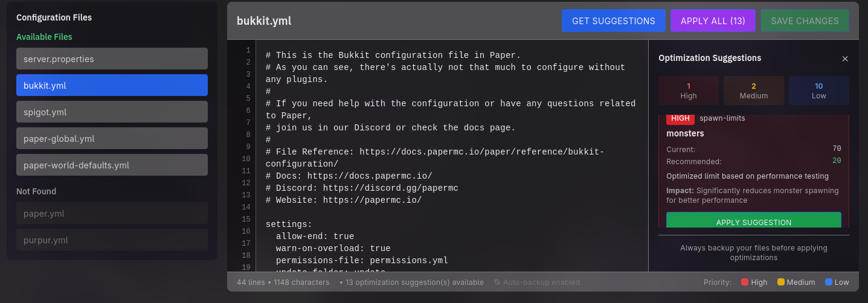This screenshot has width=868, height=303.
Task: Click the Auto-backup enabled icon
Action: pos(497,282)
